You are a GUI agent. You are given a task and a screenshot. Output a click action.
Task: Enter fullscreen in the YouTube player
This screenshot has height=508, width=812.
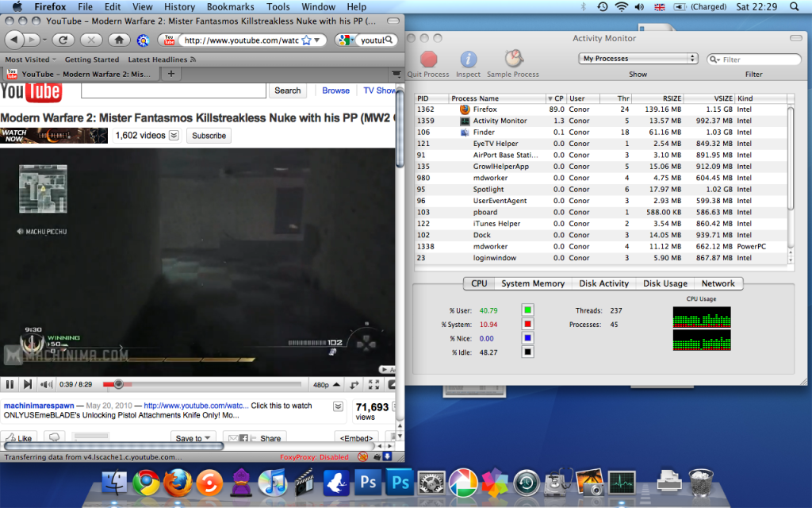[373, 384]
